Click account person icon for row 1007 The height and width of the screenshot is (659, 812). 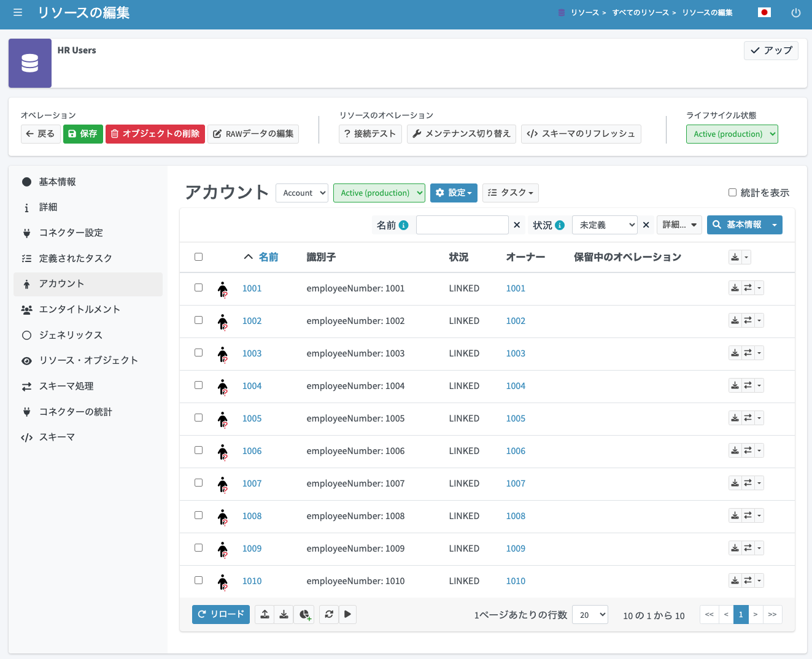tap(223, 484)
